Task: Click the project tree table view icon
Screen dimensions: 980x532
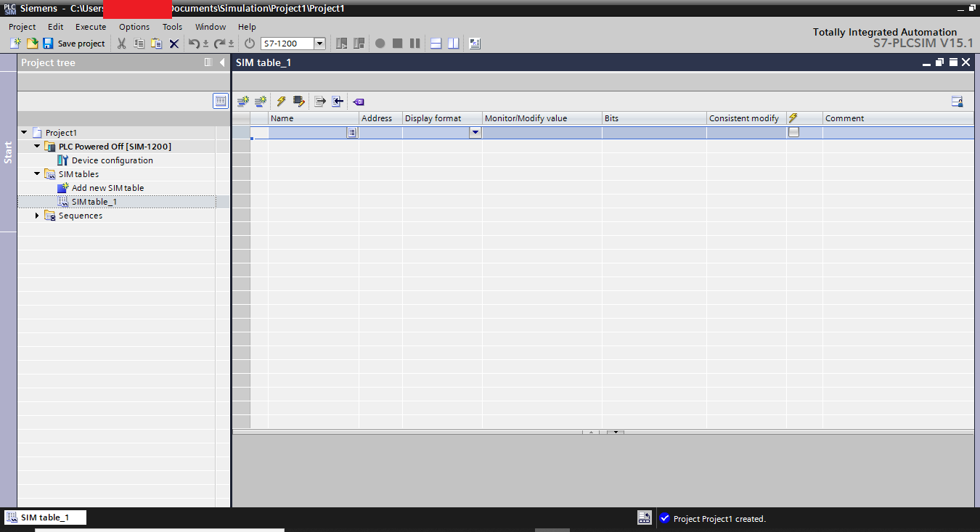Action: (221, 101)
